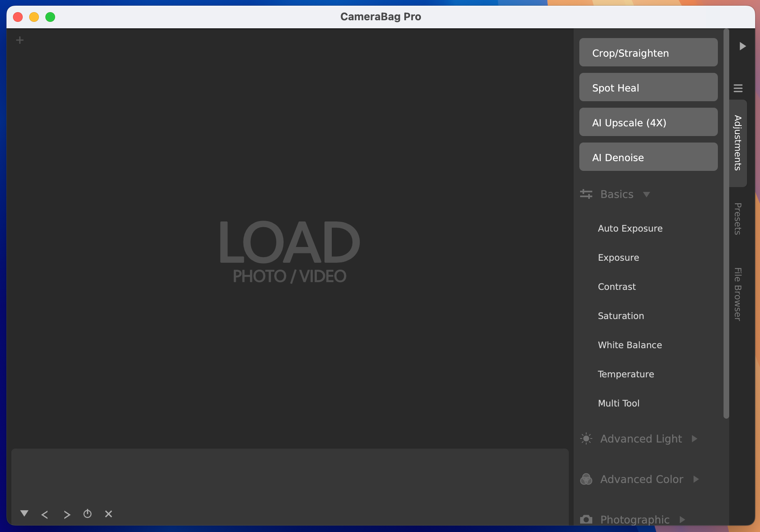760x532 pixels.
Task: Click the plus icon at top left of canvas
Action: pyautogui.click(x=20, y=40)
